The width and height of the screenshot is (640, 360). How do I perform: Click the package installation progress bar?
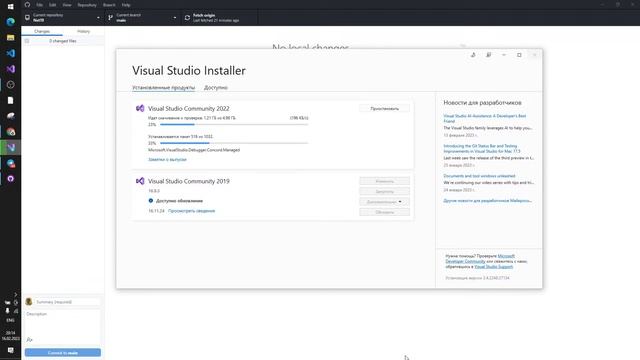coord(234,143)
